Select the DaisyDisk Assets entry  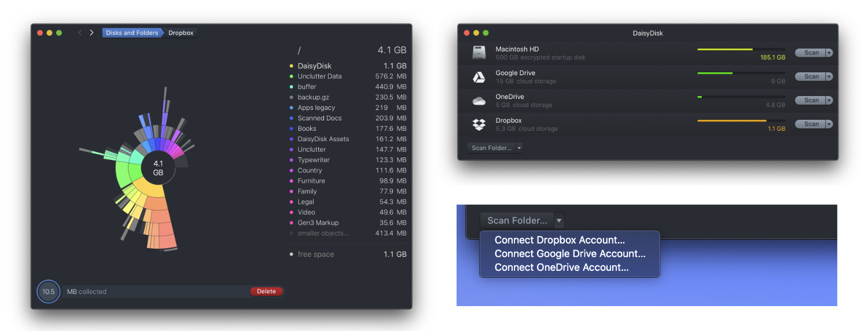pos(323,139)
